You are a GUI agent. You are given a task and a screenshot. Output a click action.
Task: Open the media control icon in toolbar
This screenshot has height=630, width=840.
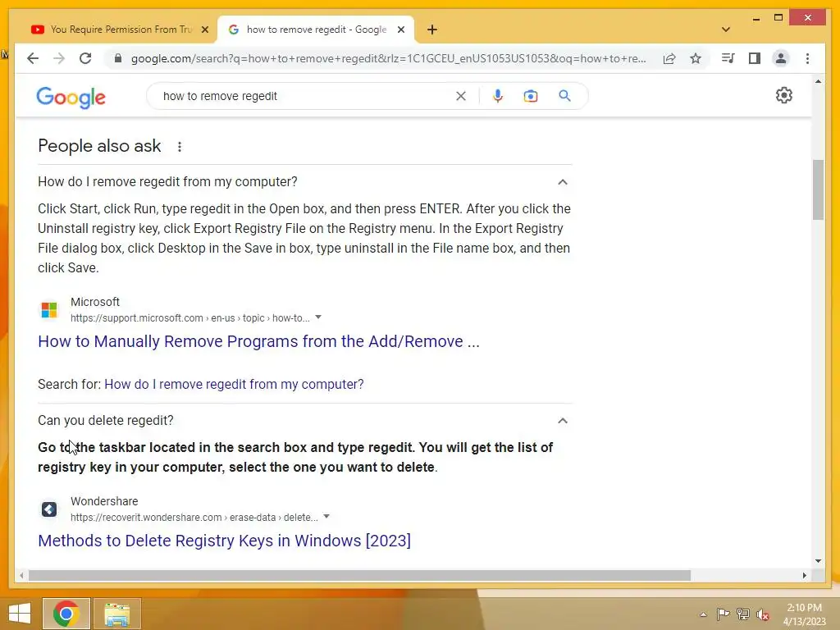(x=728, y=58)
